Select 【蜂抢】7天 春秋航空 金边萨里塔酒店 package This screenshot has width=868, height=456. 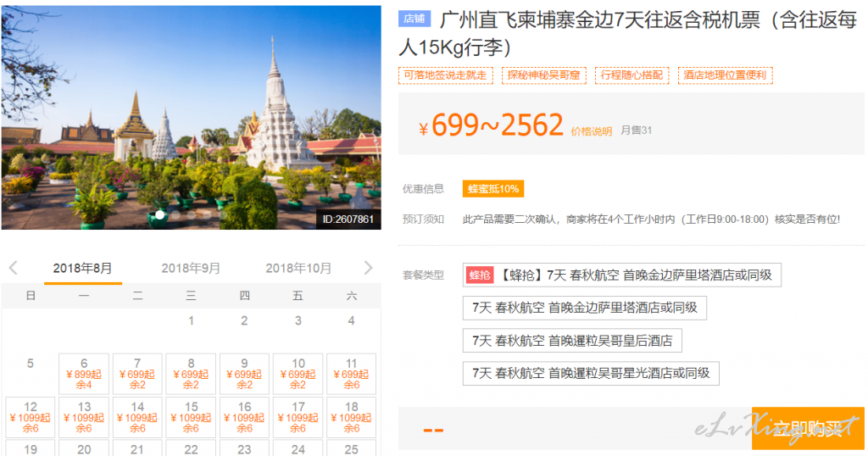click(621, 275)
